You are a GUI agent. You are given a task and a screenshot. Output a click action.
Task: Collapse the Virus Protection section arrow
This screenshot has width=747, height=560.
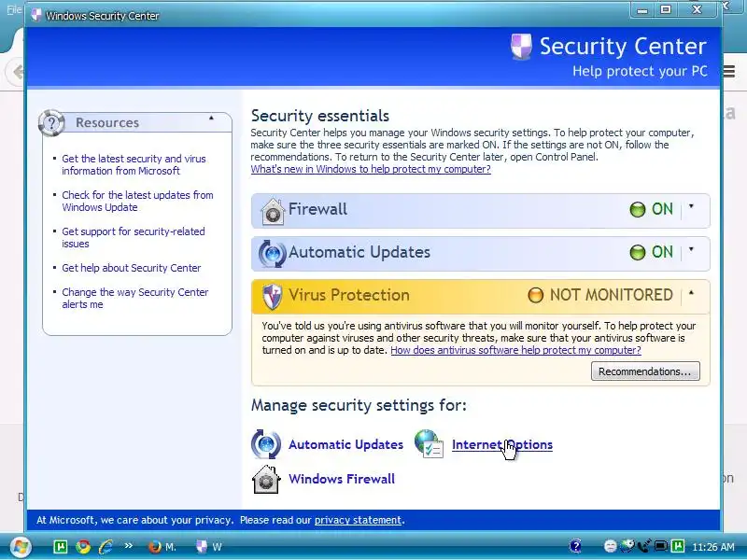691,293
